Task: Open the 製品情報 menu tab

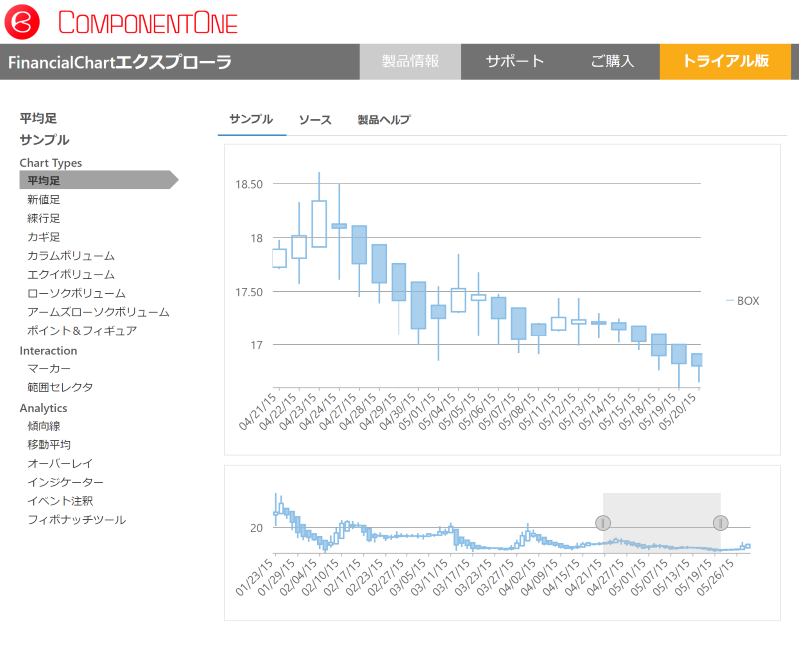Action: pyautogui.click(x=410, y=62)
